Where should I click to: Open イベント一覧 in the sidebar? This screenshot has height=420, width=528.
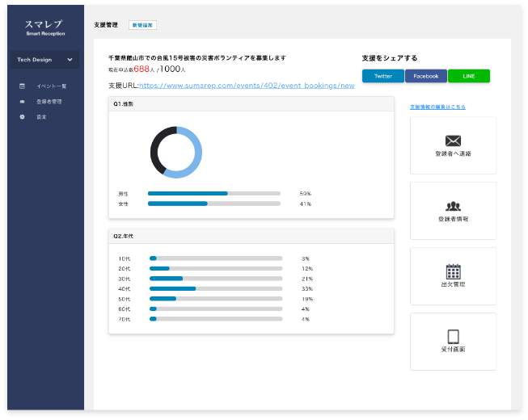pos(52,86)
